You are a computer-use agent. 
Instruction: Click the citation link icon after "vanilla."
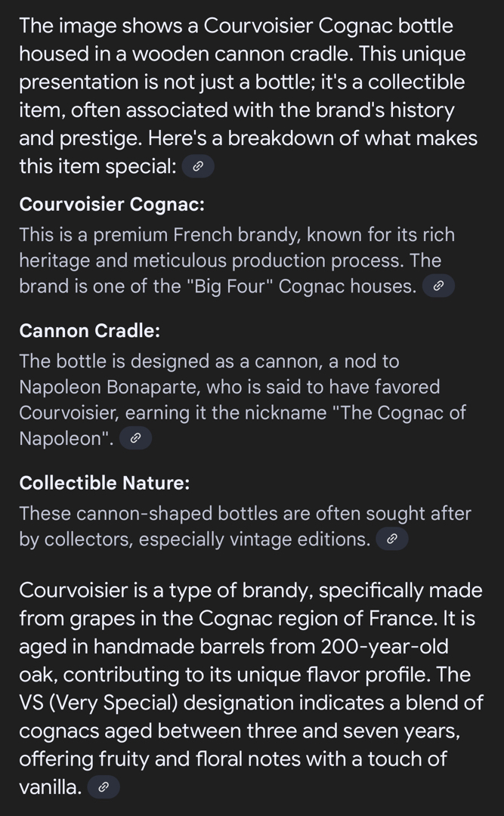pyautogui.click(x=104, y=787)
